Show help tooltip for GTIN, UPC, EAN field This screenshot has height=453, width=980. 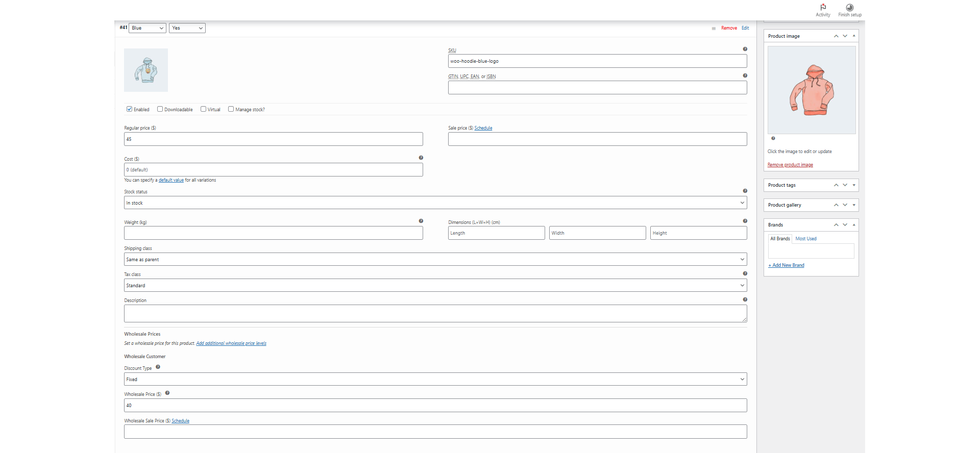point(745,75)
